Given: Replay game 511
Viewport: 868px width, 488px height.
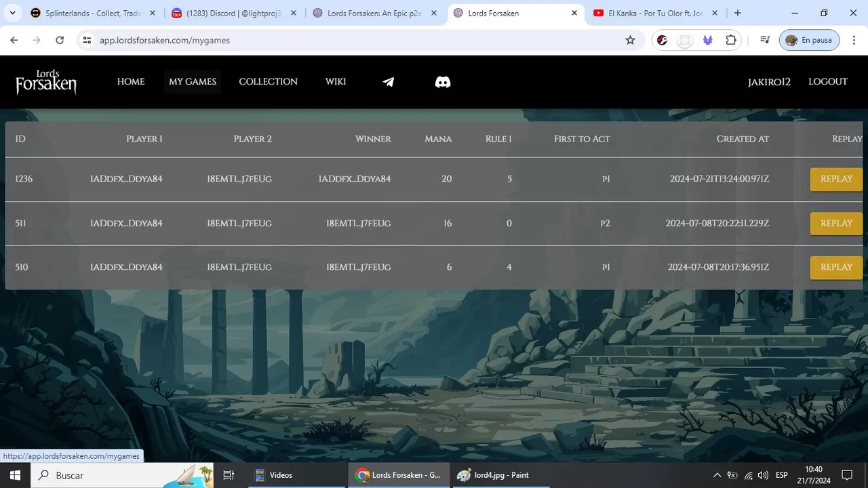Looking at the screenshot, I should click(x=836, y=223).
